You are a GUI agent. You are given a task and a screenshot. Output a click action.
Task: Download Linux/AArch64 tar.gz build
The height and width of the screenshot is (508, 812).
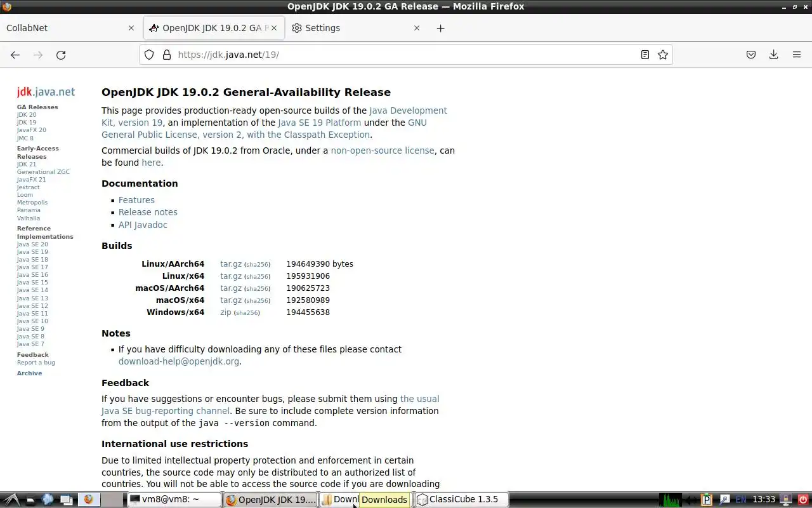pos(231,264)
